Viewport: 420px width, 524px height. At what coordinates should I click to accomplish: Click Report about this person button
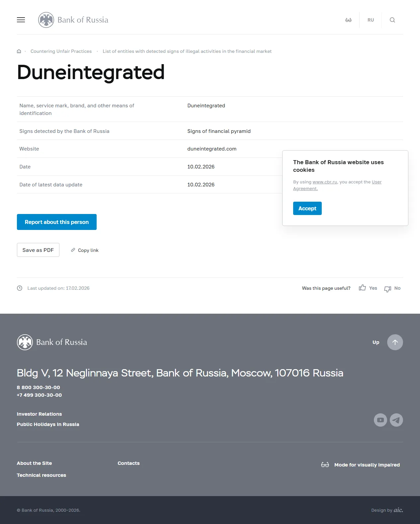57,222
